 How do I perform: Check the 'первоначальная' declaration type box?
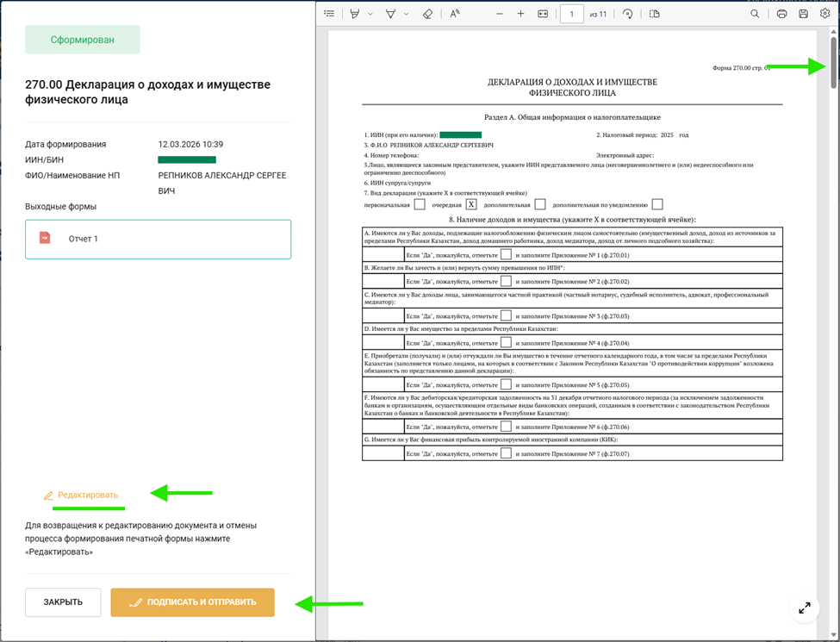[420, 204]
